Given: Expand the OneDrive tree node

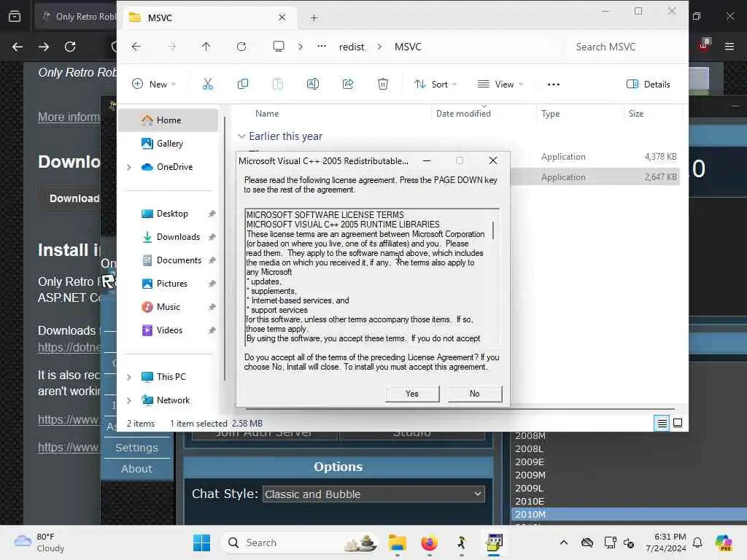Looking at the screenshot, I should (128, 167).
